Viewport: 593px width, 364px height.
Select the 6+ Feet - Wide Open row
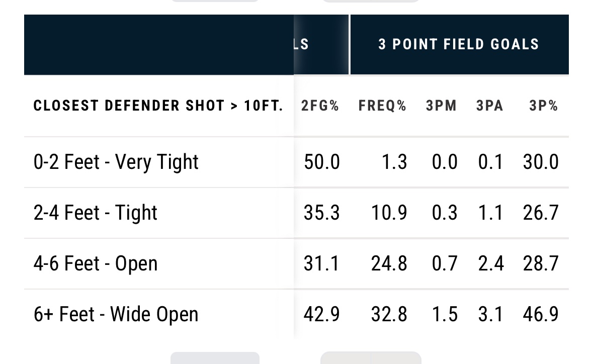point(297,314)
